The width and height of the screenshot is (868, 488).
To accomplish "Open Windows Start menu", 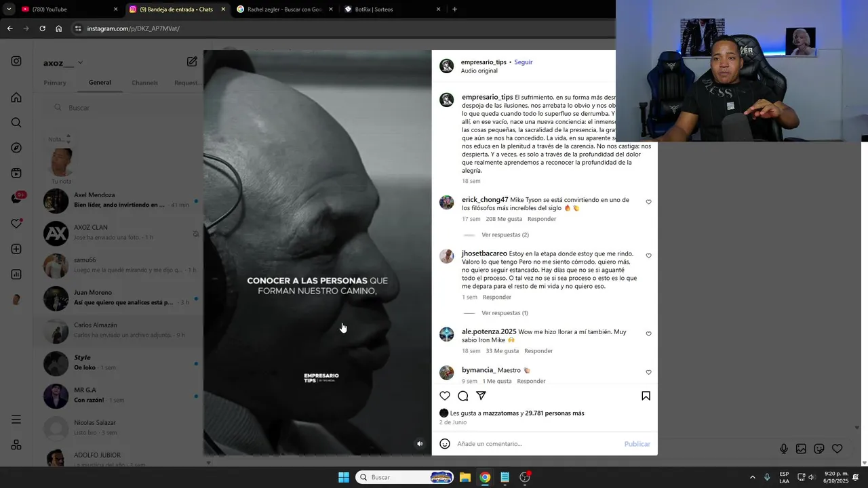I will click(344, 477).
